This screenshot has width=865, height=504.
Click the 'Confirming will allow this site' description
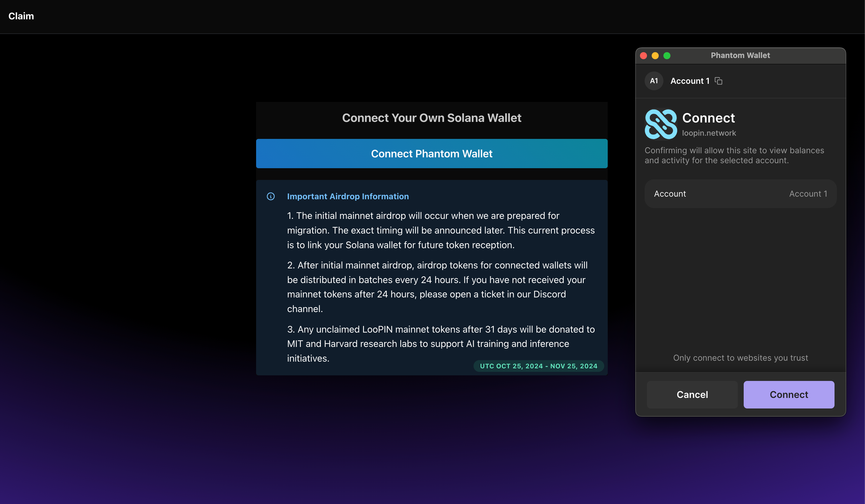pyautogui.click(x=734, y=155)
